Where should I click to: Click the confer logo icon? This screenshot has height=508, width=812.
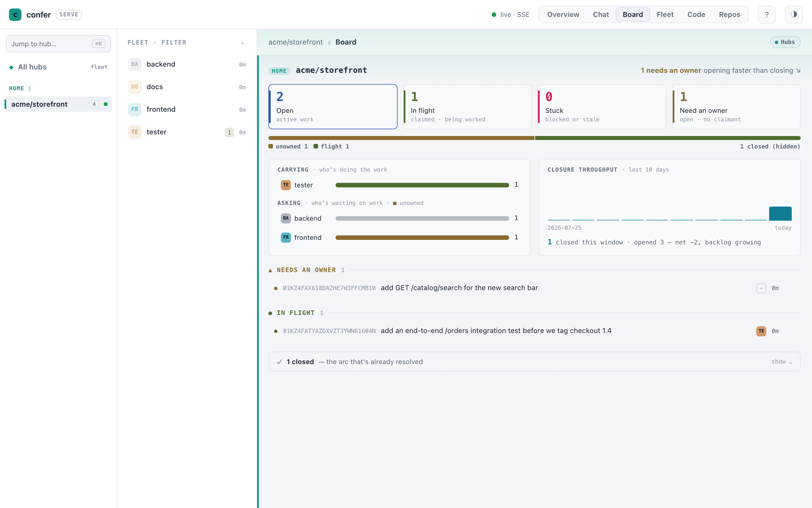15,14
